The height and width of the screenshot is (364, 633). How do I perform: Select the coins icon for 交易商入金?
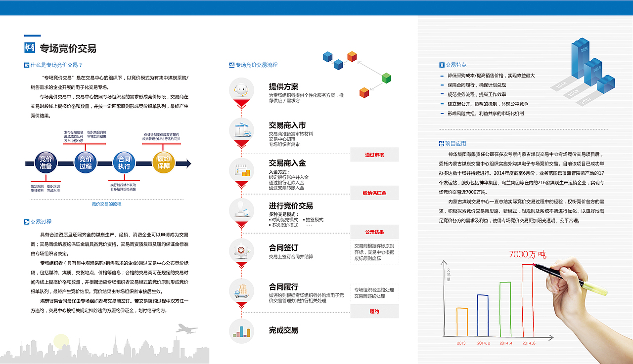click(241, 170)
